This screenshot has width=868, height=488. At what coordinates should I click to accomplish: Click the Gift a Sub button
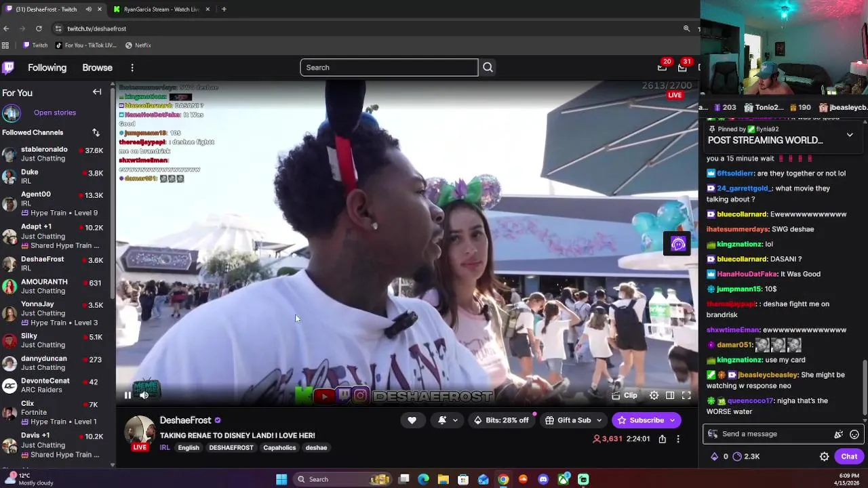(568, 420)
